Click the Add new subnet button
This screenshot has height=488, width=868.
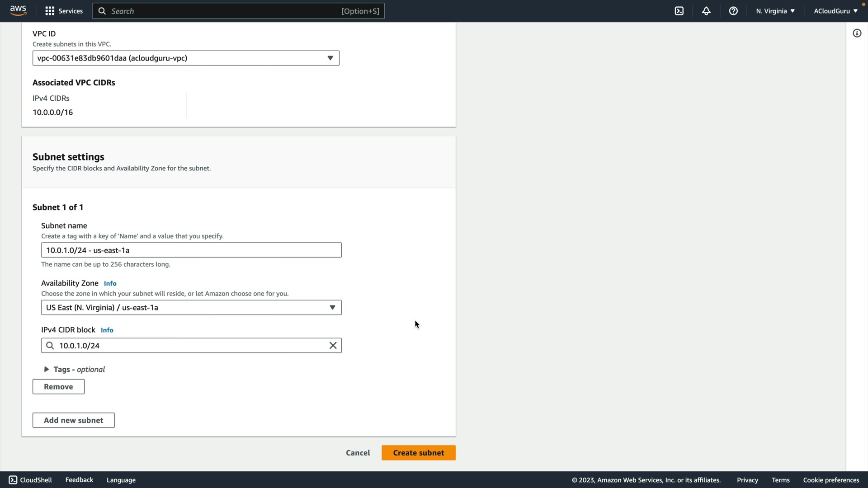[x=73, y=420]
